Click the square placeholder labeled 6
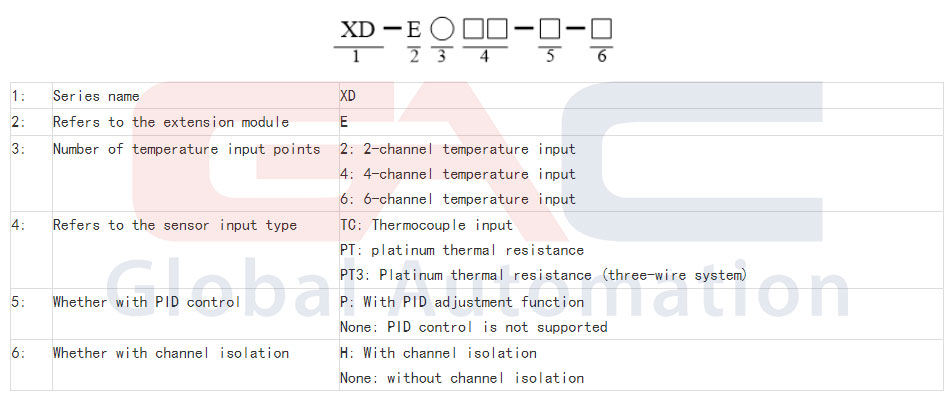Screen dimensions: 952x398 tap(601, 29)
